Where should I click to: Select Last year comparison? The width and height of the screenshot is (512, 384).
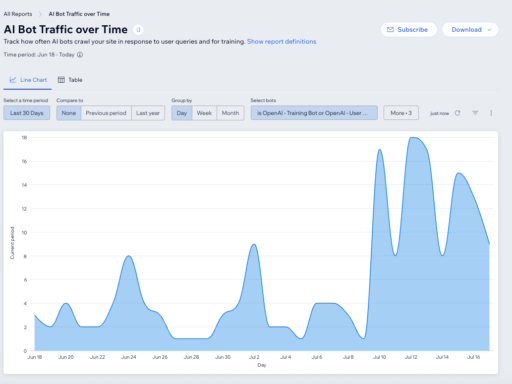(148, 113)
